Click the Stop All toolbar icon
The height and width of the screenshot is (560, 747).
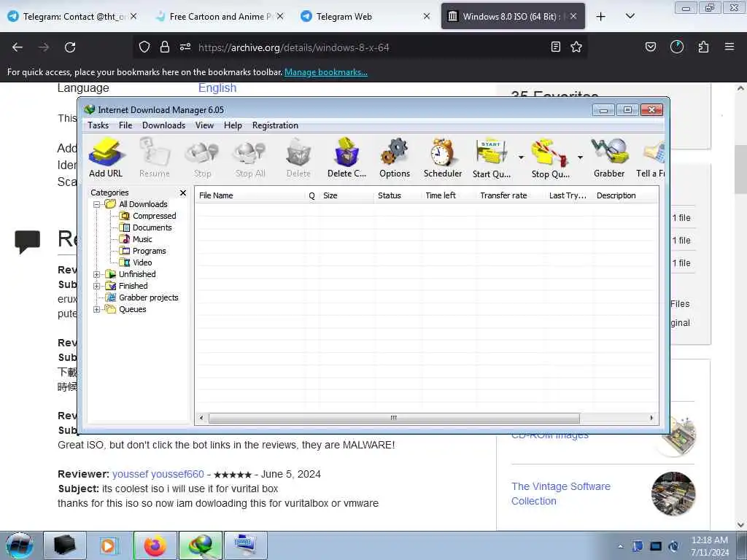(x=250, y=157)
